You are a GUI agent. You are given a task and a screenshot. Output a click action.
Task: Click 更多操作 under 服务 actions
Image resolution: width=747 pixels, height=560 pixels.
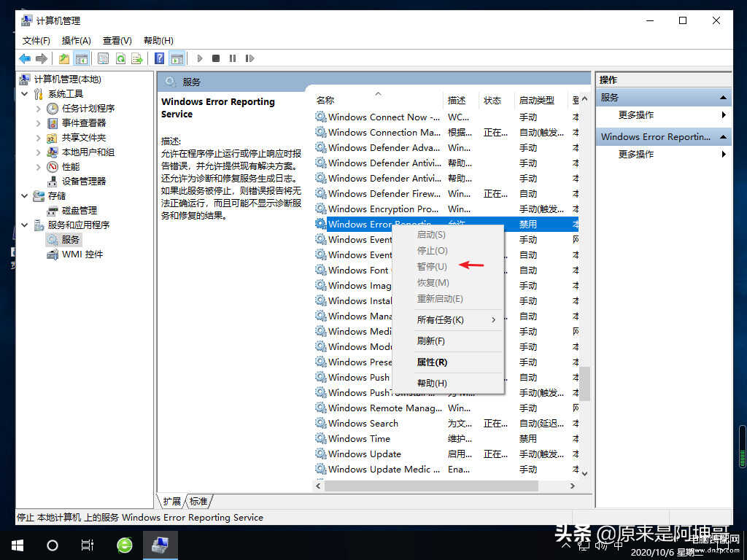coord(636,115)
